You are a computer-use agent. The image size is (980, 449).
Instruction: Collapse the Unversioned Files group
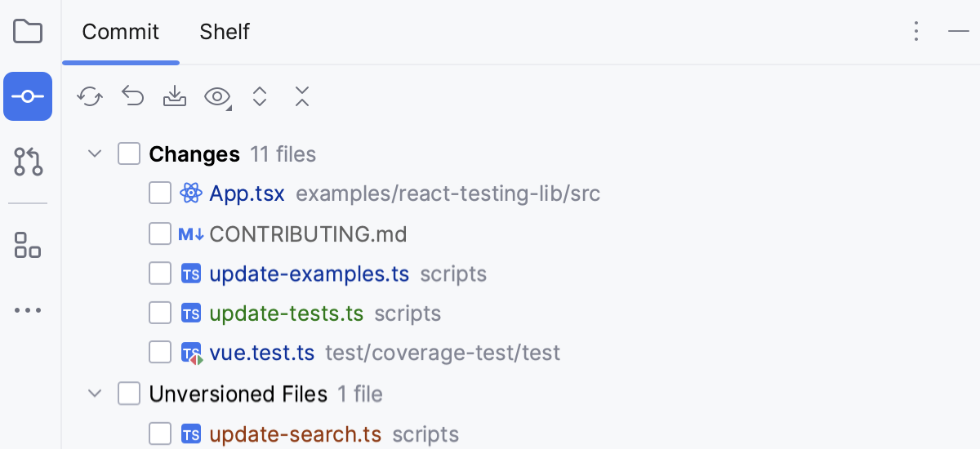pos(96,394)
